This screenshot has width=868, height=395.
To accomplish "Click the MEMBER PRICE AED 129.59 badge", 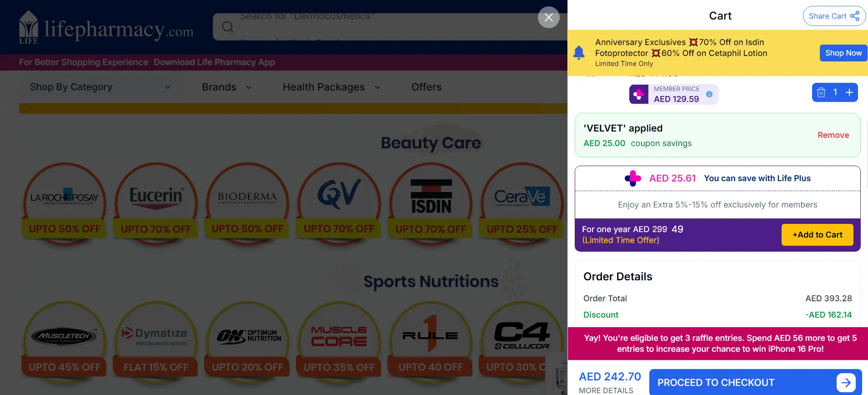I will pos(673,94).
